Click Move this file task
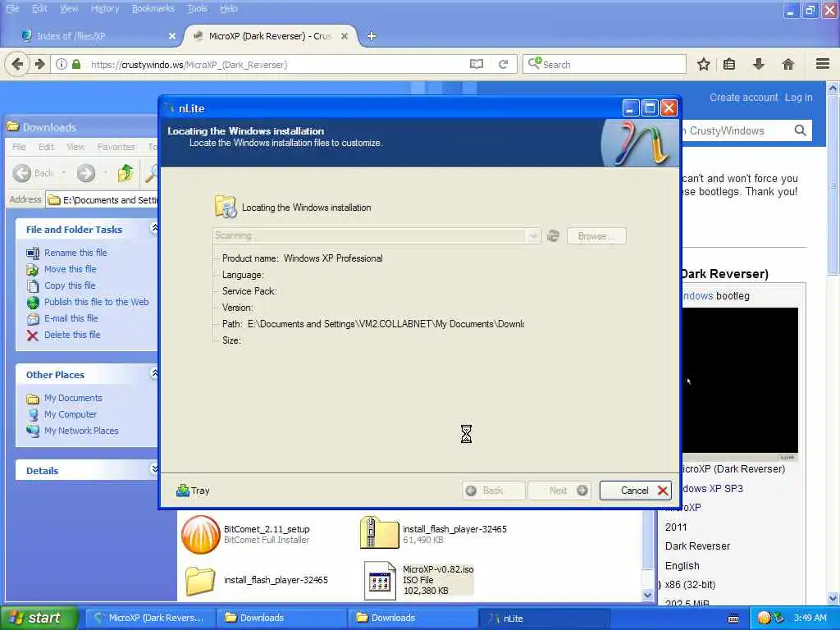Screen dimensions: 840x630 (71, 269)
